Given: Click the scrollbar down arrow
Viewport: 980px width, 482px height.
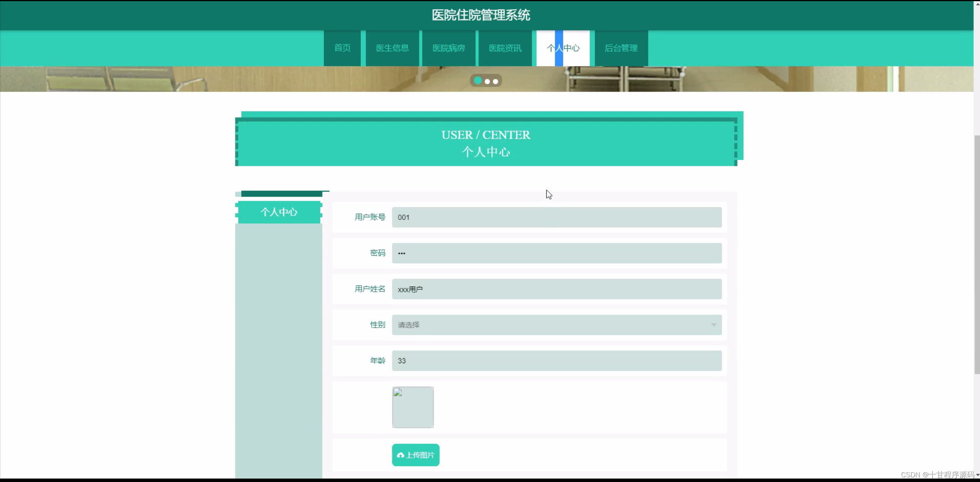Looking at the screenshot, I should [x=977, y=475].
